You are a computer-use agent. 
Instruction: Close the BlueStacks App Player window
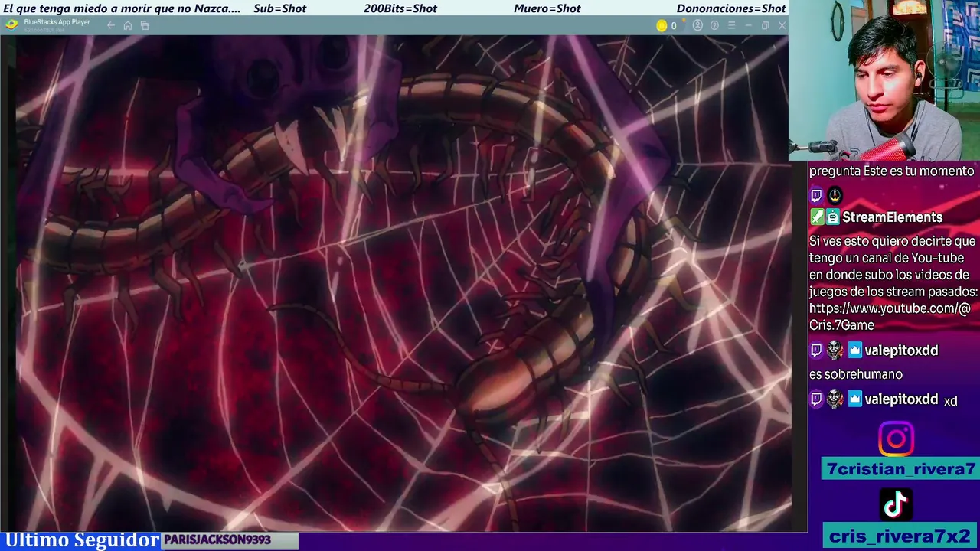782,25
